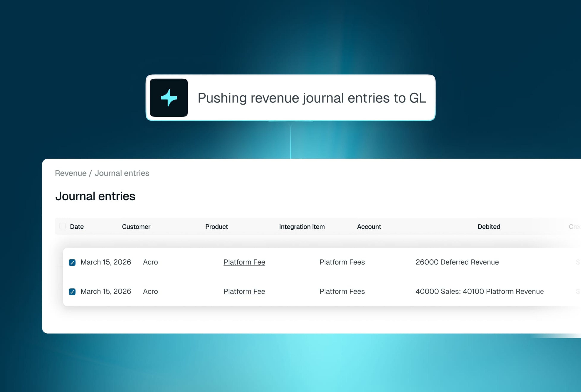Screen dimensions: 581x392
Task: Uncheck the Platform Revenue entry checkbox
Action: click(x=72, y=292)
